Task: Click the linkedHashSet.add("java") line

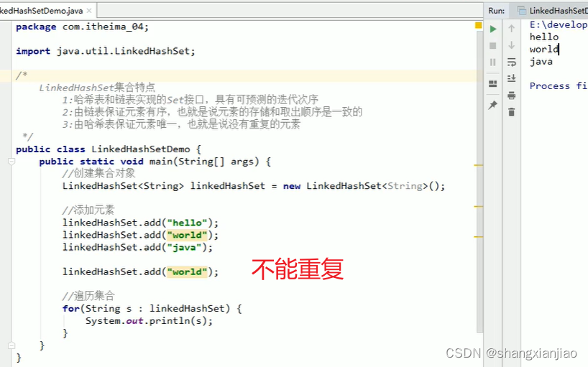Action: 137,248
